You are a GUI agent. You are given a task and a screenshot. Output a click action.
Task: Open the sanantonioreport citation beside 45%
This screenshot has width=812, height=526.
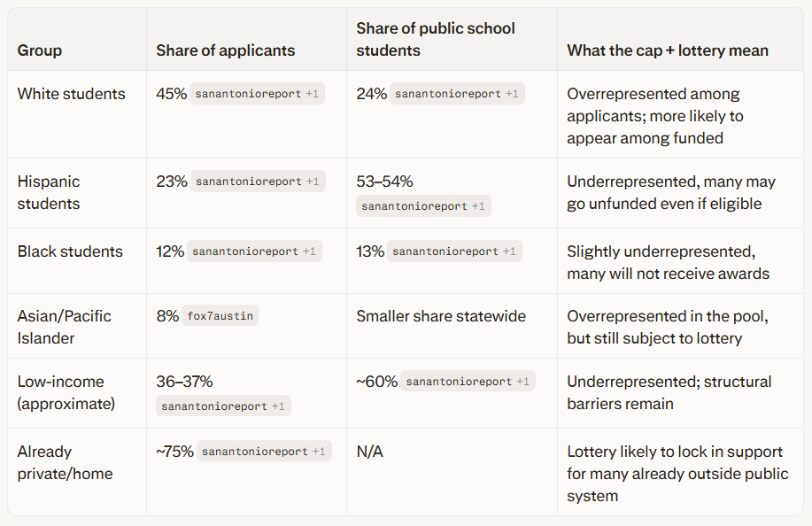click(x=257, y=94)
